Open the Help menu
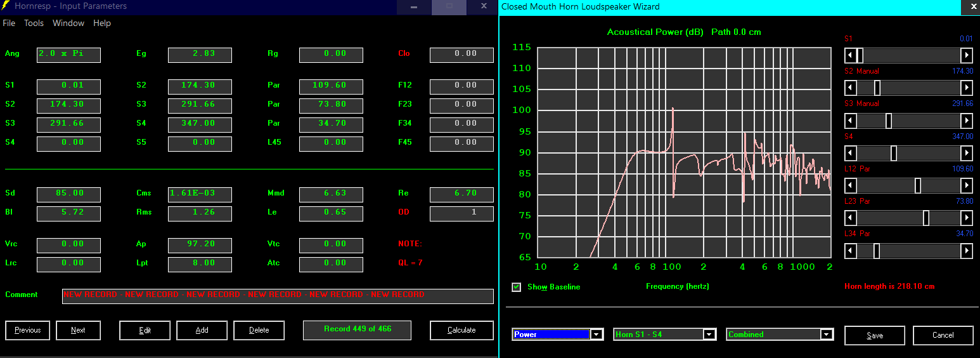980x358 pixels. coord(102,23)
